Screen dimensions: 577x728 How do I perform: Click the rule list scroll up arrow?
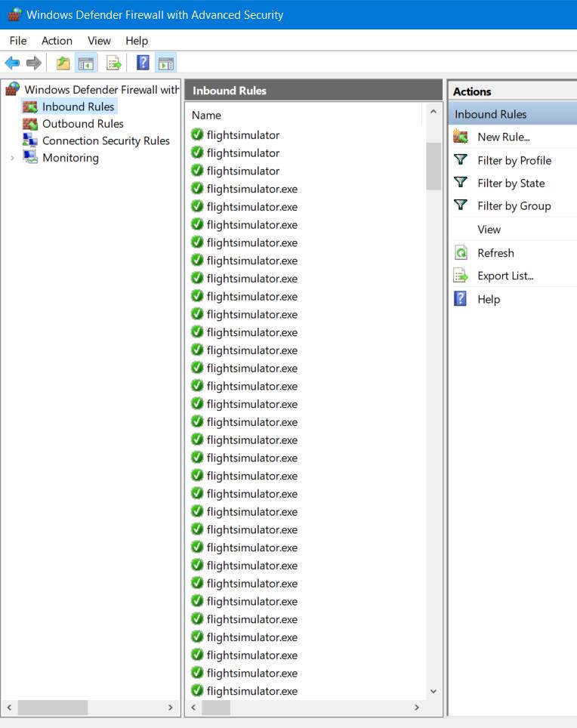433,112
